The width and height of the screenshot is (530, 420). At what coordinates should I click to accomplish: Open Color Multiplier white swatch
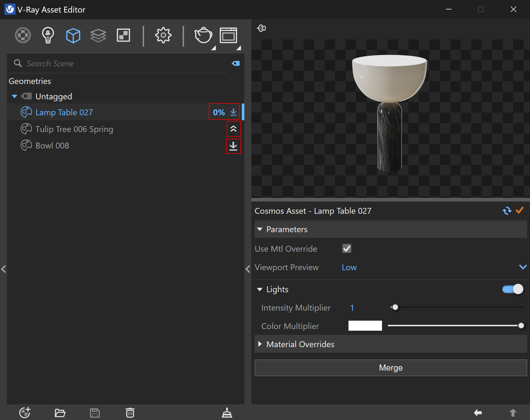pos(365,326)
